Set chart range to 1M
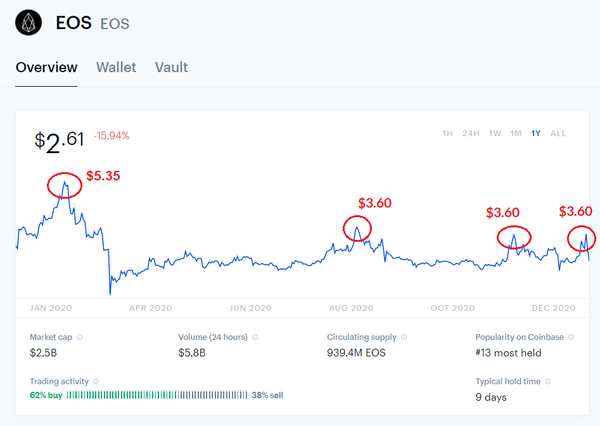 pos(516,134)
